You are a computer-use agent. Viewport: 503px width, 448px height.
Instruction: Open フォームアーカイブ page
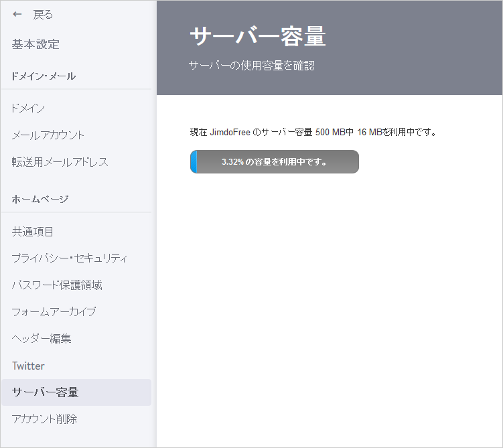[54, 311]
